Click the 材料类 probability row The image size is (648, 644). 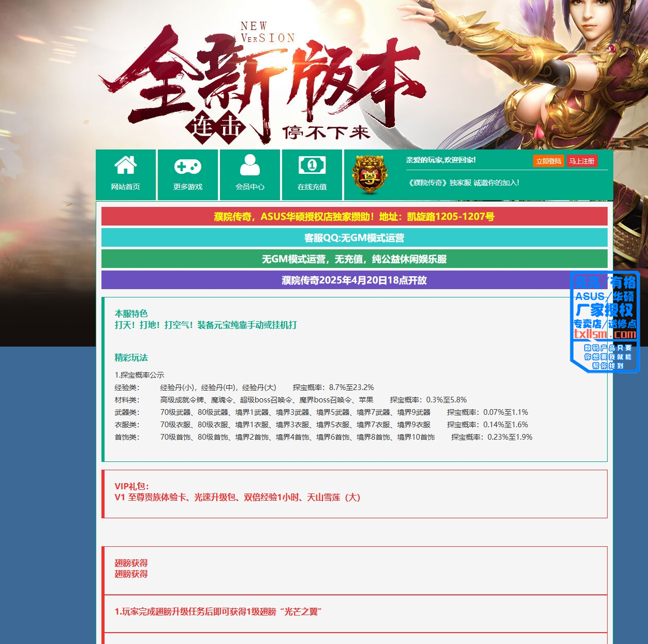tap(291, 400)
